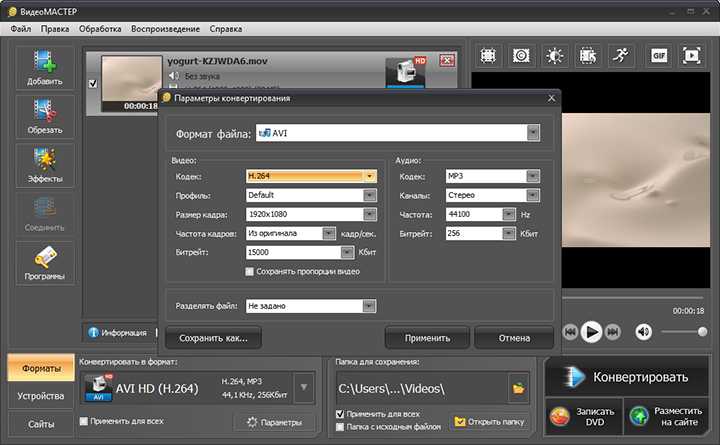This screenshot has height=445, width=720.
Task: Click the AVI HD format camera icon
Action: (98, 388)
